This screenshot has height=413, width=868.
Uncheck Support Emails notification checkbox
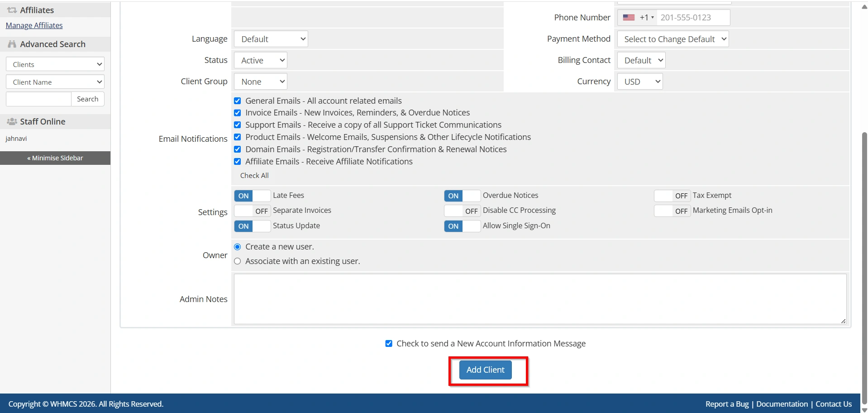[237, 125]
